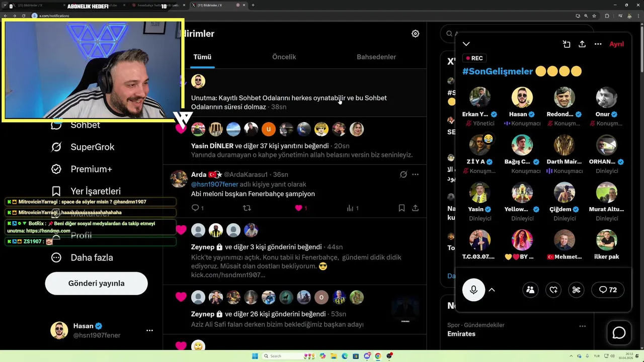The width and height of the screenshot is (644, 362).
Task: Select Murat Altu... listener avatar
Action: tap(607, 193)
